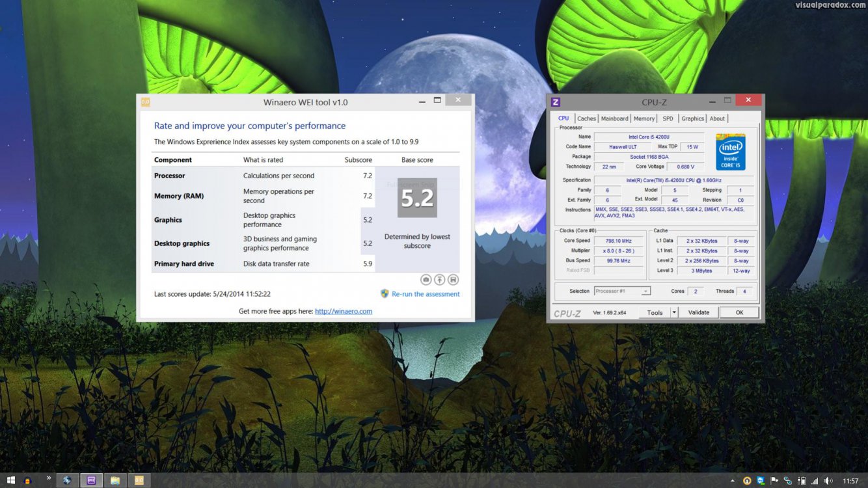
Task: Click the 99.76 MHz bus speed value
Action: [x=618, y=261]
